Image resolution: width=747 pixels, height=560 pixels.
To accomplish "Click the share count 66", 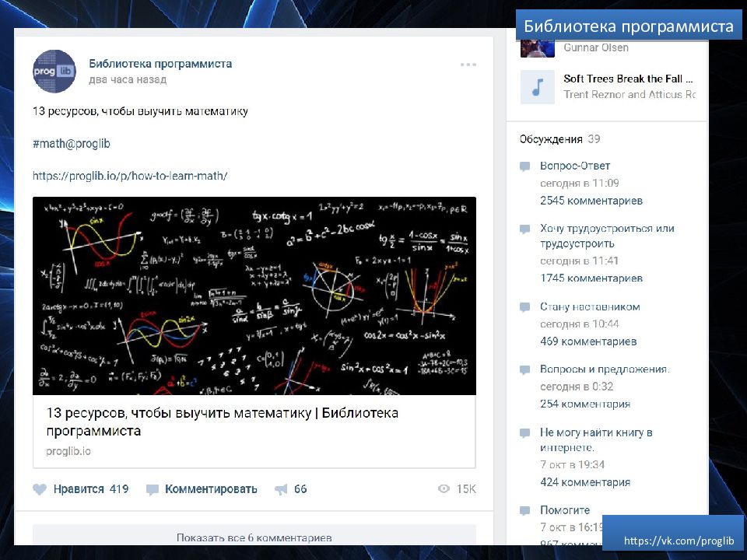I will 300,489.
